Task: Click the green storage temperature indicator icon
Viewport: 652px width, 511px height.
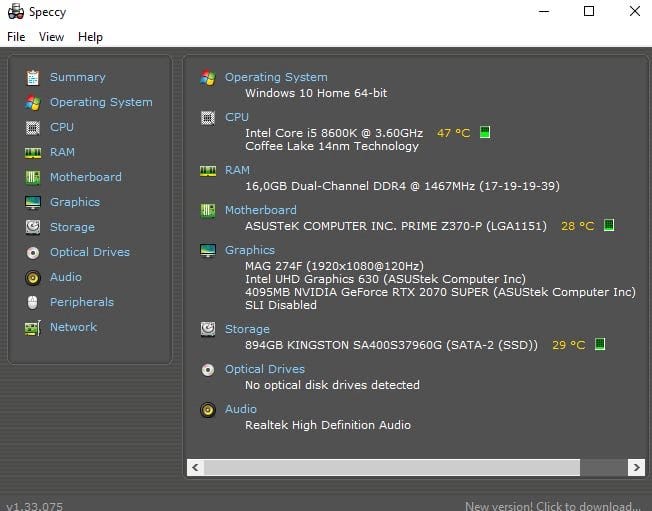Action: tap(600, 344)
